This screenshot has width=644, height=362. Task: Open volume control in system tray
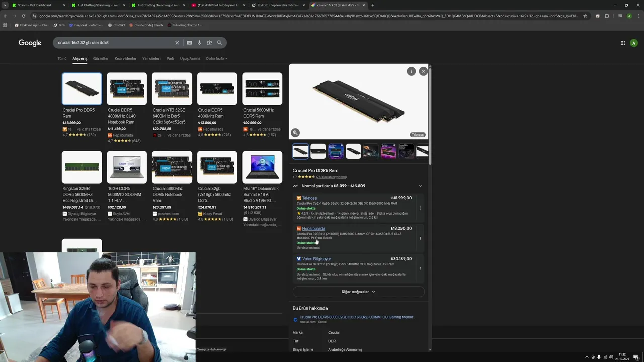point(611,357)
